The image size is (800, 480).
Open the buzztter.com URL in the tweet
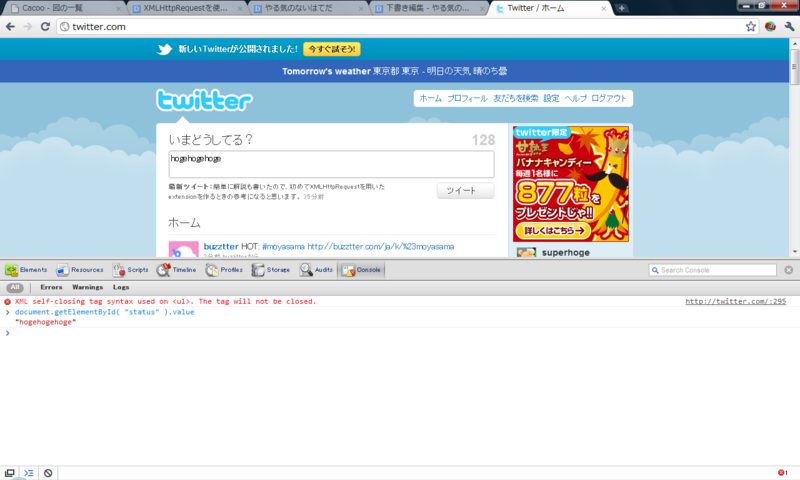point(381,246)
